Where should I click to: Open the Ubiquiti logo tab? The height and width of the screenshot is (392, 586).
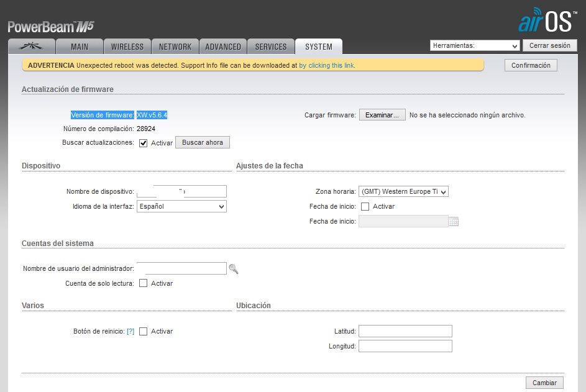(32, 47)
